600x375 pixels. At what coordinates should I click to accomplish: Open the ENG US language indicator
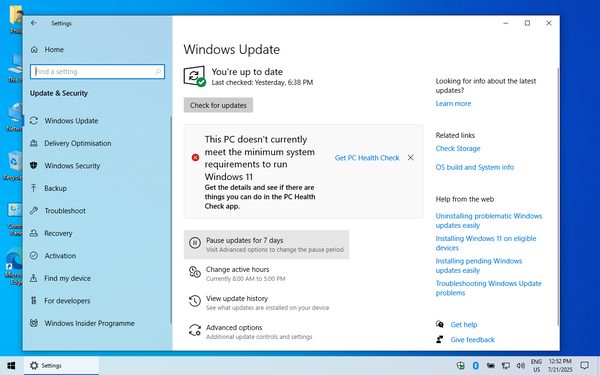click(536, 366)
